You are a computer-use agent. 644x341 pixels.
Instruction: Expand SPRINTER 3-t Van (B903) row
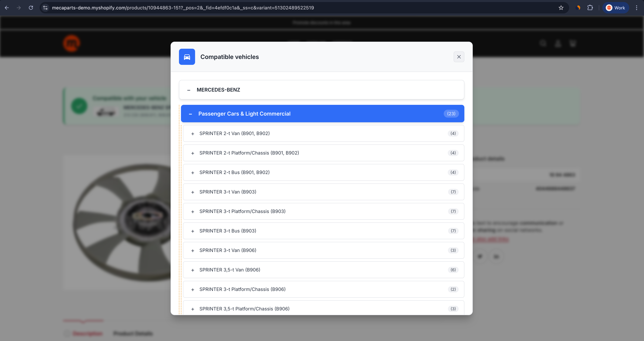[193, 192]
